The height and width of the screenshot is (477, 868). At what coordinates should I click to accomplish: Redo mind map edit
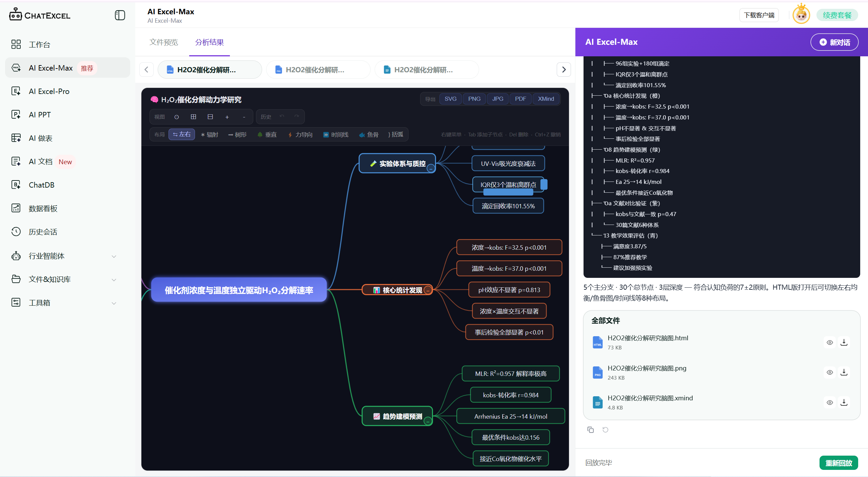tap(297, 117)
